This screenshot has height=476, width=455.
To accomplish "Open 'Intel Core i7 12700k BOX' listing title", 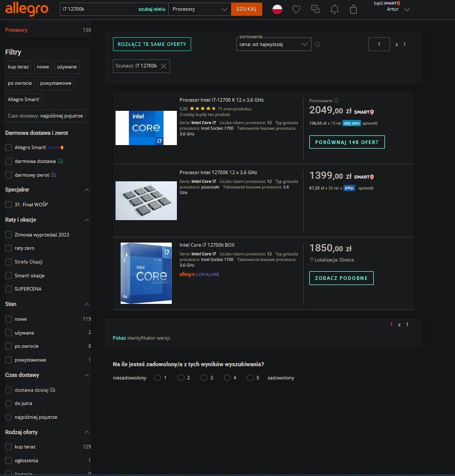I will click(x=207, y=245).
